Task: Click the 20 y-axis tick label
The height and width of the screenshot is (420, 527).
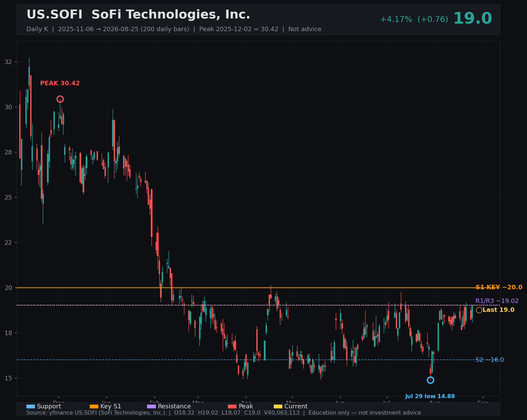Action: [8, 288]
